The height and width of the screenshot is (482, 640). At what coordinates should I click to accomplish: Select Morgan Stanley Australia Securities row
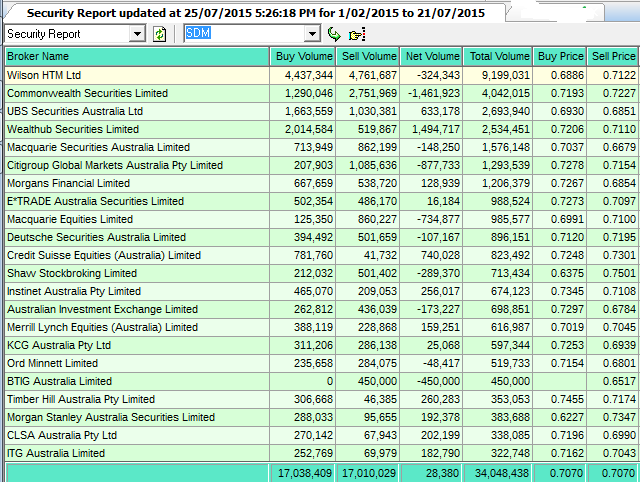pyautogui.click(x=322, y=417)
